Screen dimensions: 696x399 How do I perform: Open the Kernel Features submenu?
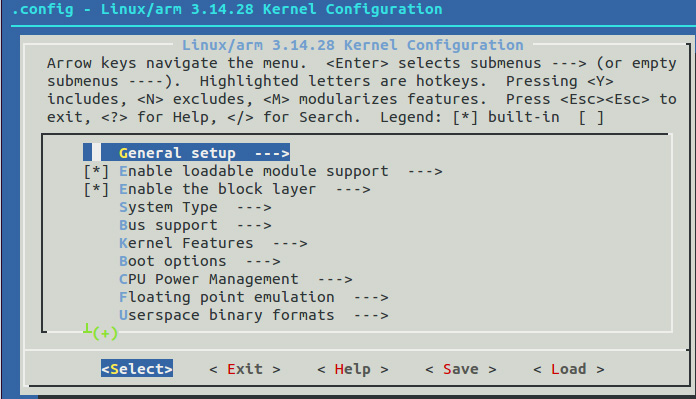pos(213,243)
